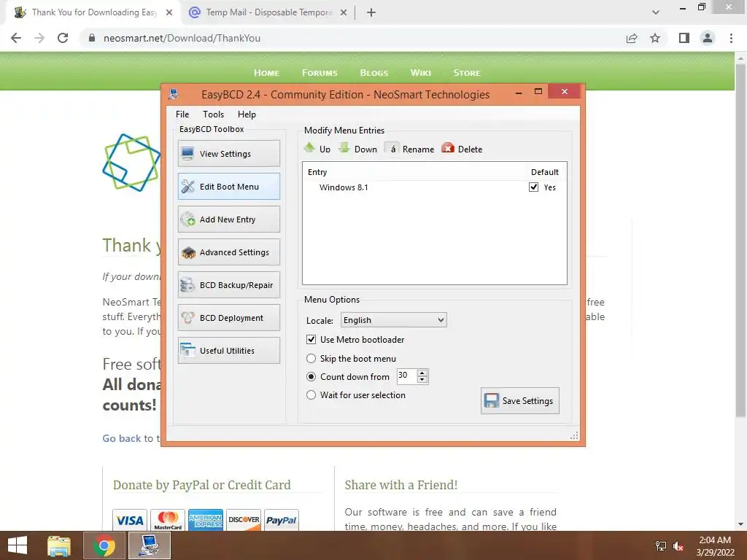This screenshot has width=747, height=560.
Task: Open a new Chrome tab
Action: point(371,12)
